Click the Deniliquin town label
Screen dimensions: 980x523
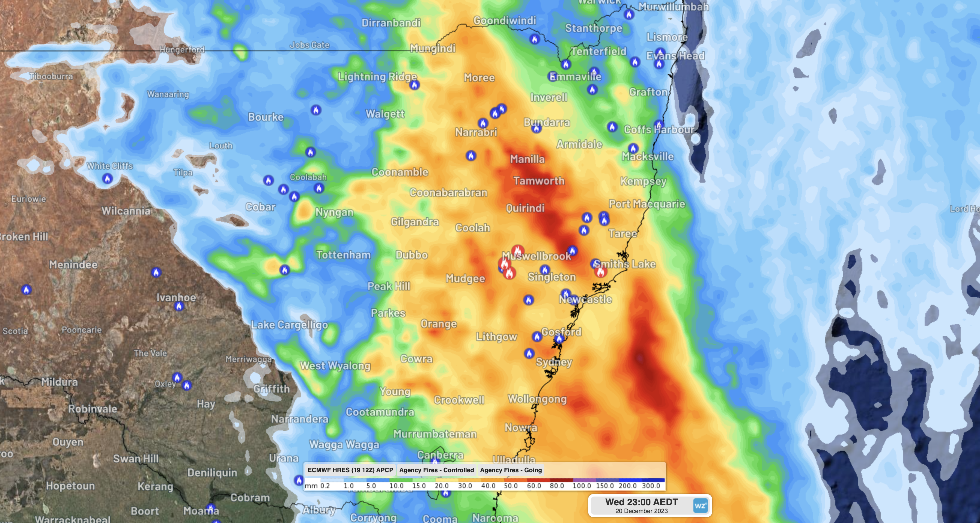click(212, 473)
